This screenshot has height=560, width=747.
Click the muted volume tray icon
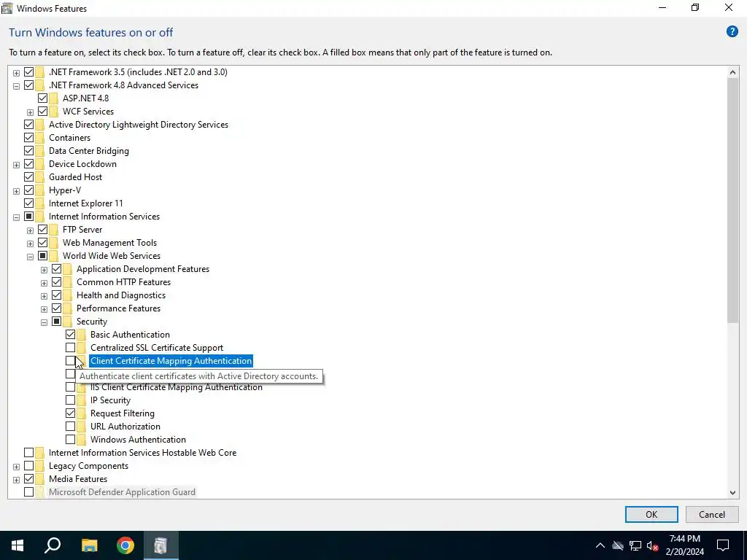(x=653, y=545)
